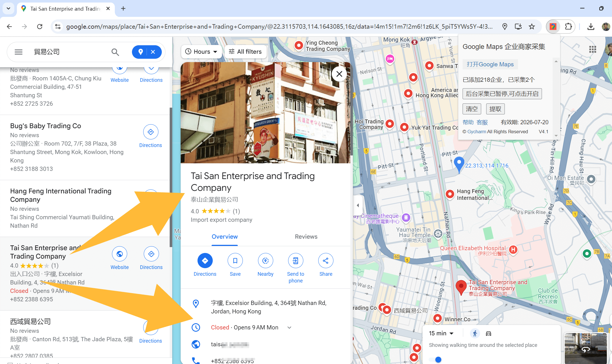This screenshot has width=612, height=364.
Task: Open the browser extensions puzzle icon
Action: [568, 27]
